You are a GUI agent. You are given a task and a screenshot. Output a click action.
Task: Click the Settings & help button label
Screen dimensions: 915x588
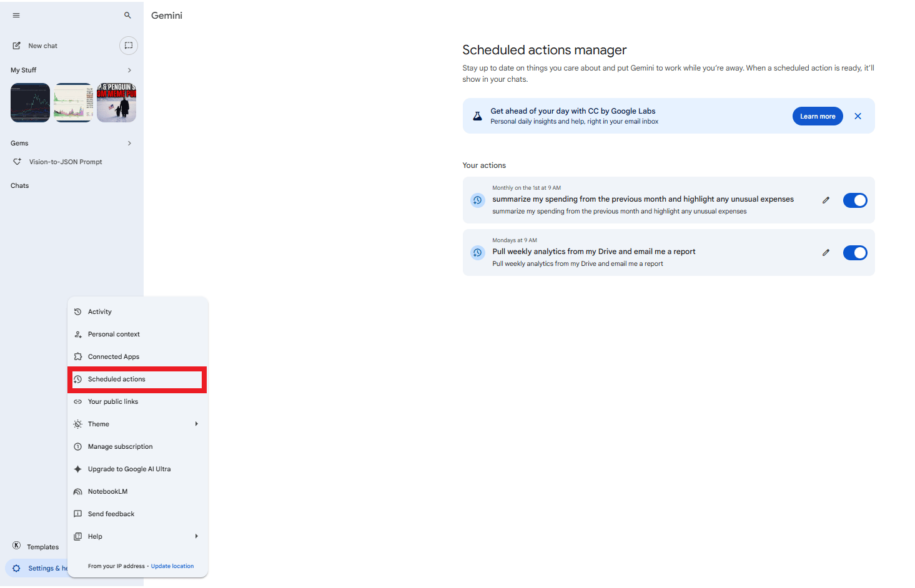pyautogui.click(x=47, y=568)
